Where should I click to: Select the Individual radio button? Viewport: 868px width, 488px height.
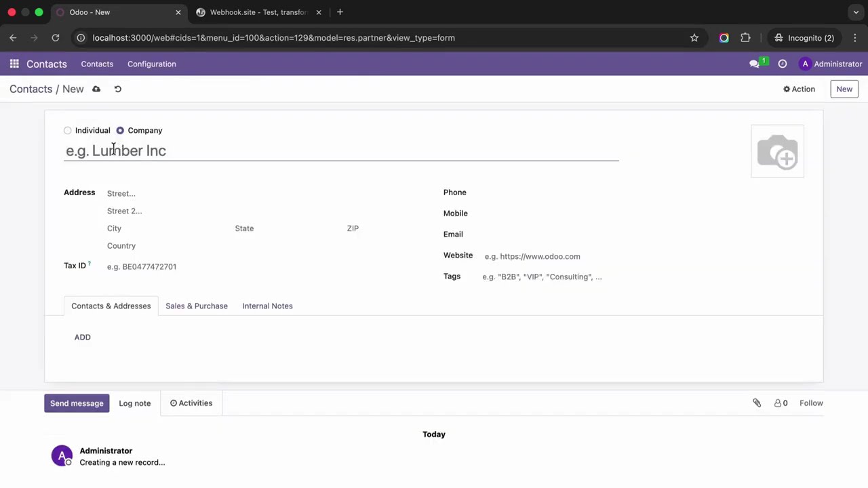[68, 130]
